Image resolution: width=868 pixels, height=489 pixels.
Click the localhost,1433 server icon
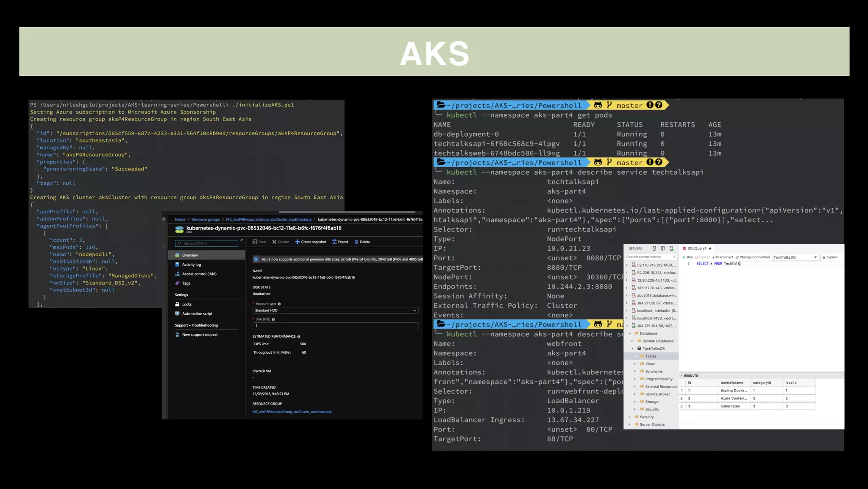coord(633,318)
